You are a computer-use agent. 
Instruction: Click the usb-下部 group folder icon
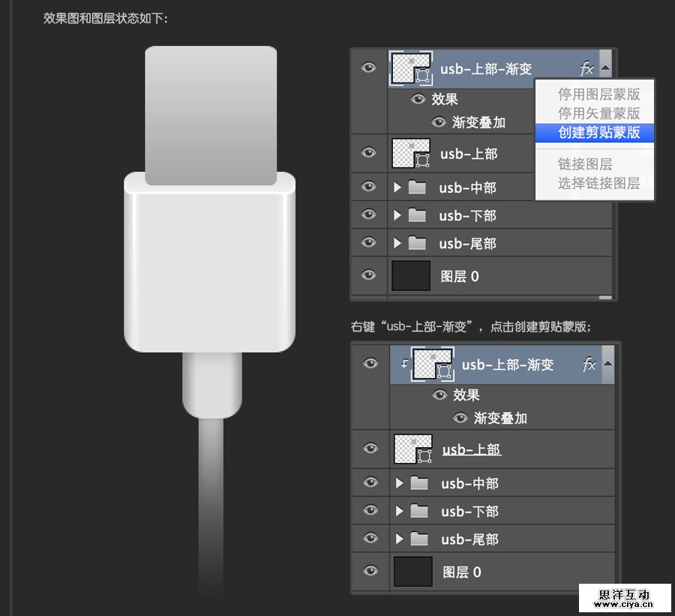[417, 215]
